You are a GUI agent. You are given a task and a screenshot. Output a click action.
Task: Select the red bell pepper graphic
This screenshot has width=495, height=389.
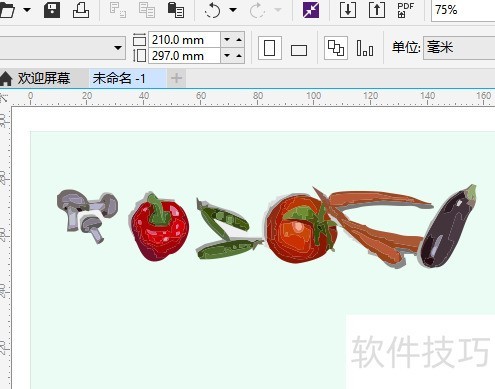159,227
